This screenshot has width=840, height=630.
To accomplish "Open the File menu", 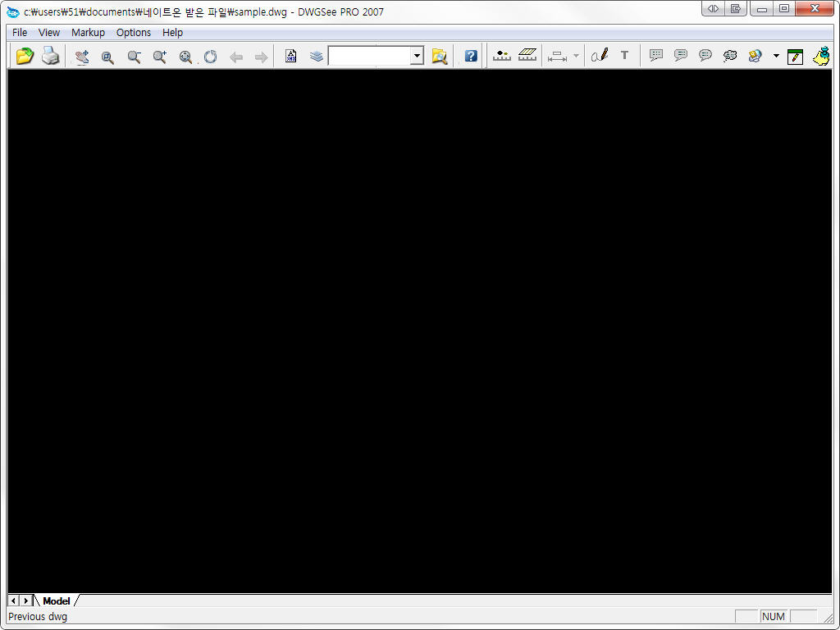I will click(x=20, y=33).
